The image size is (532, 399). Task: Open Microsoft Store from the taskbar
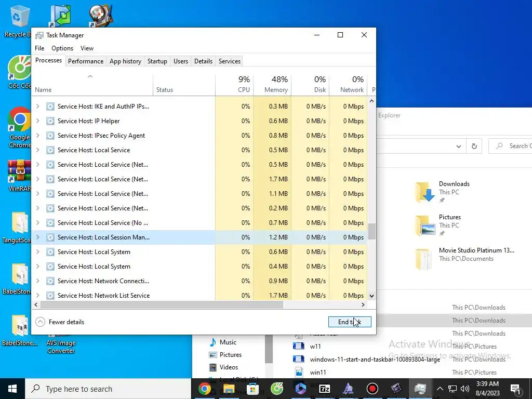pos(252,389)
